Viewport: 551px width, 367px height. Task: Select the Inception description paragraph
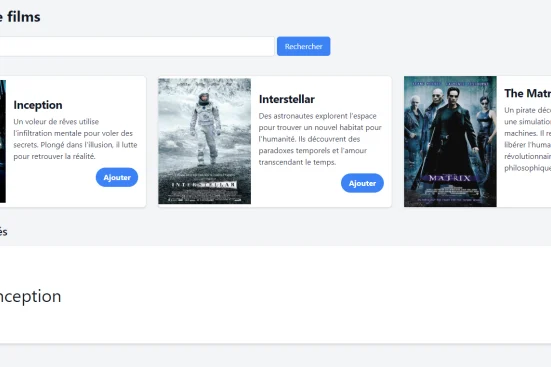[x=75, y=139]
